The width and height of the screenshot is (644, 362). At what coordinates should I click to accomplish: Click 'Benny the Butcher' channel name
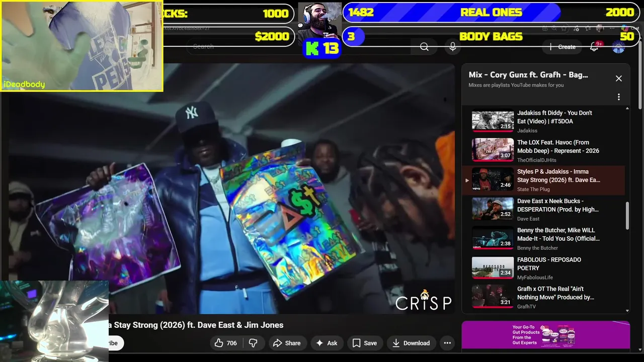pos(537,248)
